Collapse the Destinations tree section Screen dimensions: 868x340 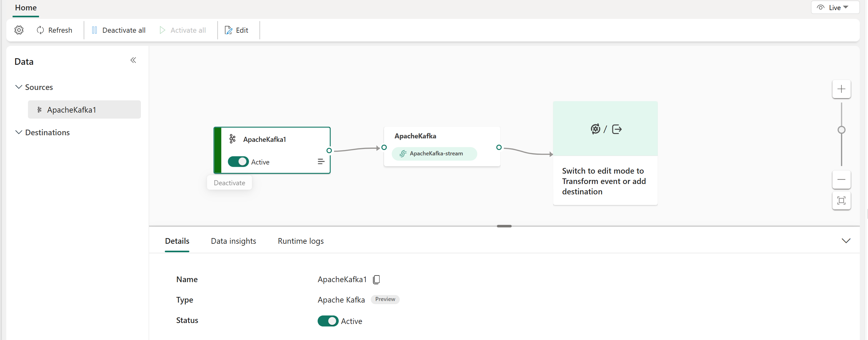[19, 132]
